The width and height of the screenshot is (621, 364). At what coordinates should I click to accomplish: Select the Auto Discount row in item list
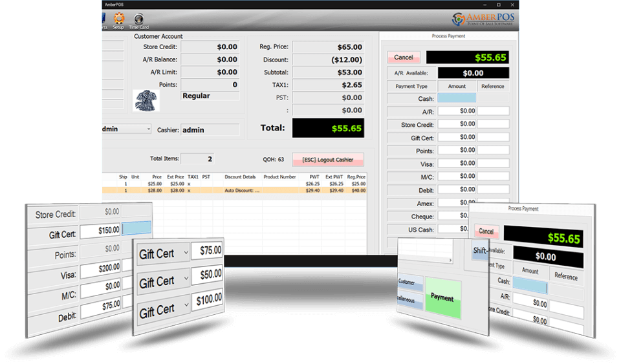pyautogui.click(x=234, y=191)
